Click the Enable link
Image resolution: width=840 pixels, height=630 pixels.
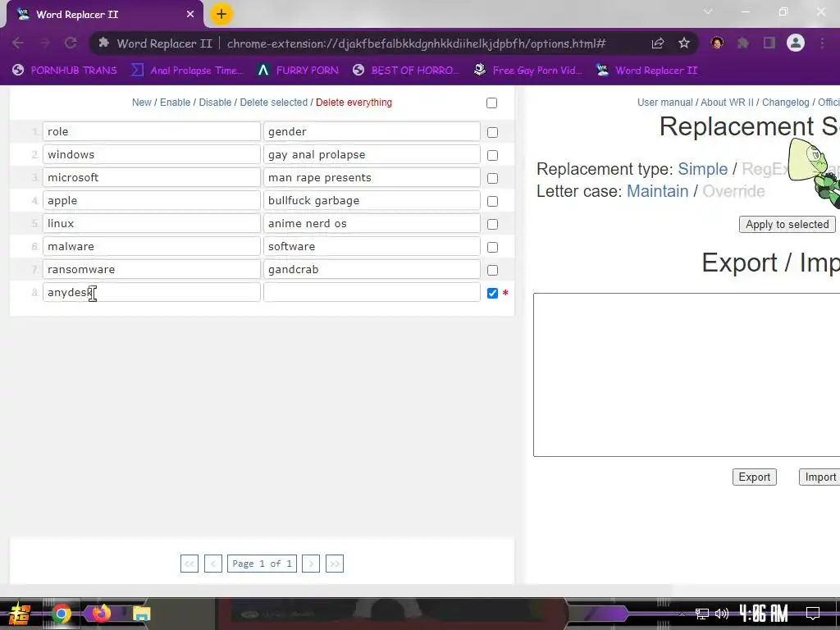pos(176,103)
